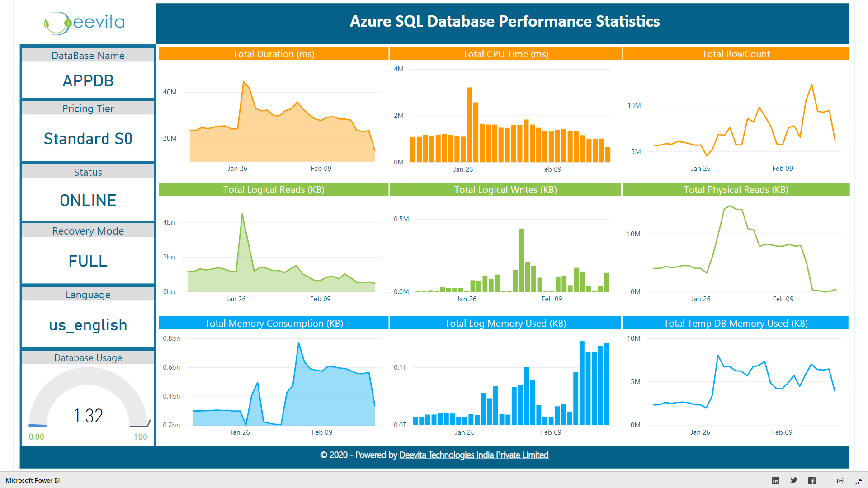Click the Microsoft Power BI label
The image size is (868, 488).
33,480
